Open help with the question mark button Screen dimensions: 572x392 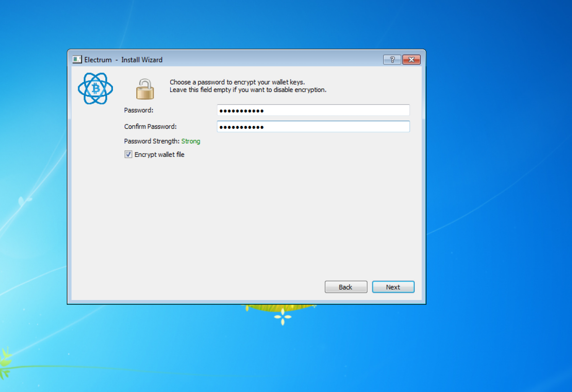click(x=392, y=60)
